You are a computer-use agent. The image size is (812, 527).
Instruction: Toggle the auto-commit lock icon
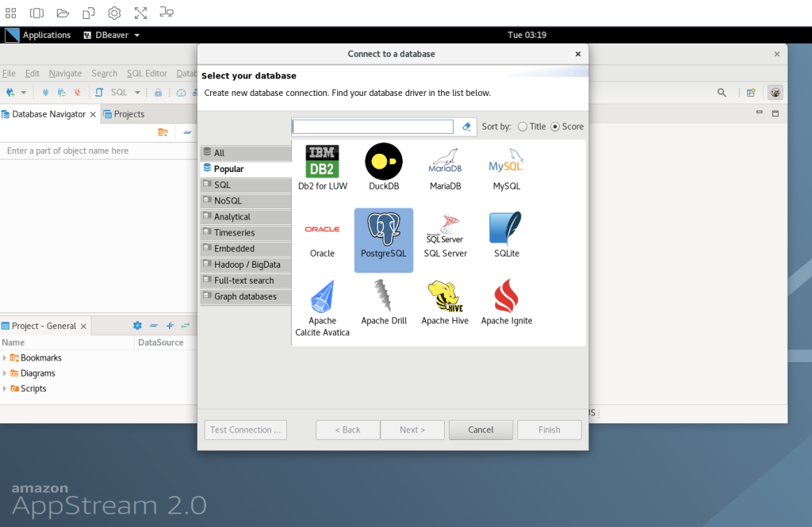(x=159, y=93)
